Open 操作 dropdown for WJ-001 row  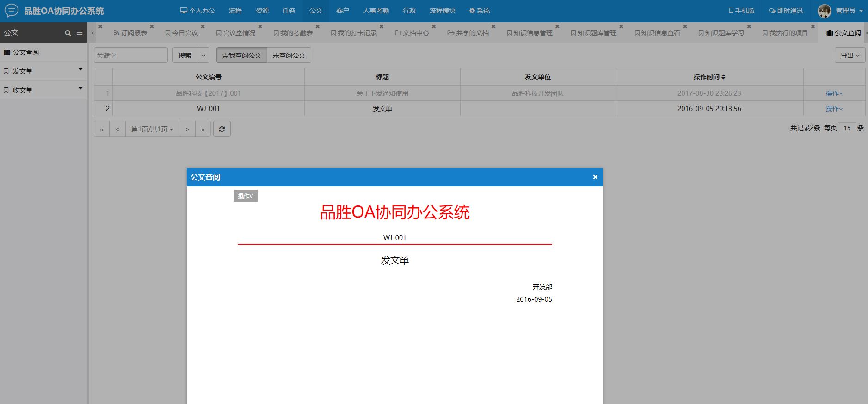click(834, 109)
